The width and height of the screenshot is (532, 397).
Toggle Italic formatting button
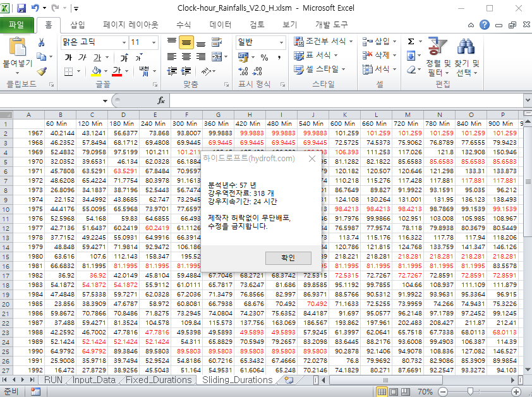[x=82, y=58]
